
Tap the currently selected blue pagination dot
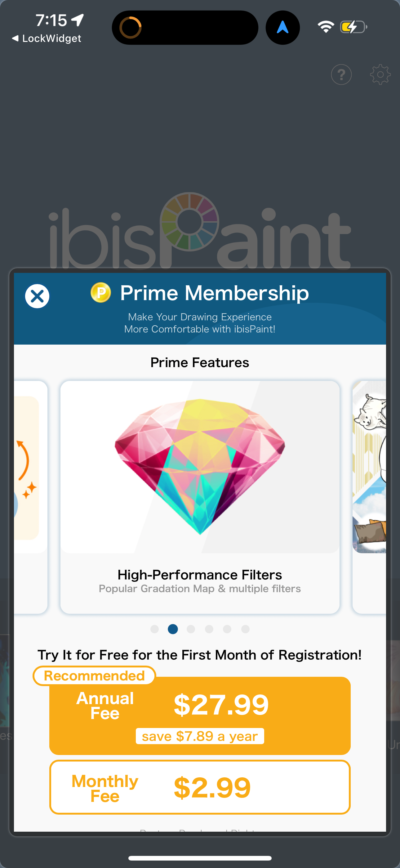pyautogui.click(x=173, y=628)
